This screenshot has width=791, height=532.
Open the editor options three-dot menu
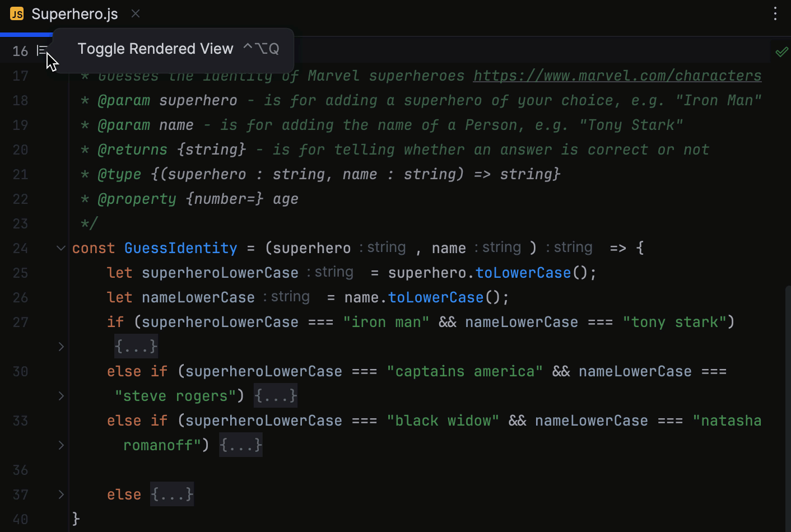775,14
